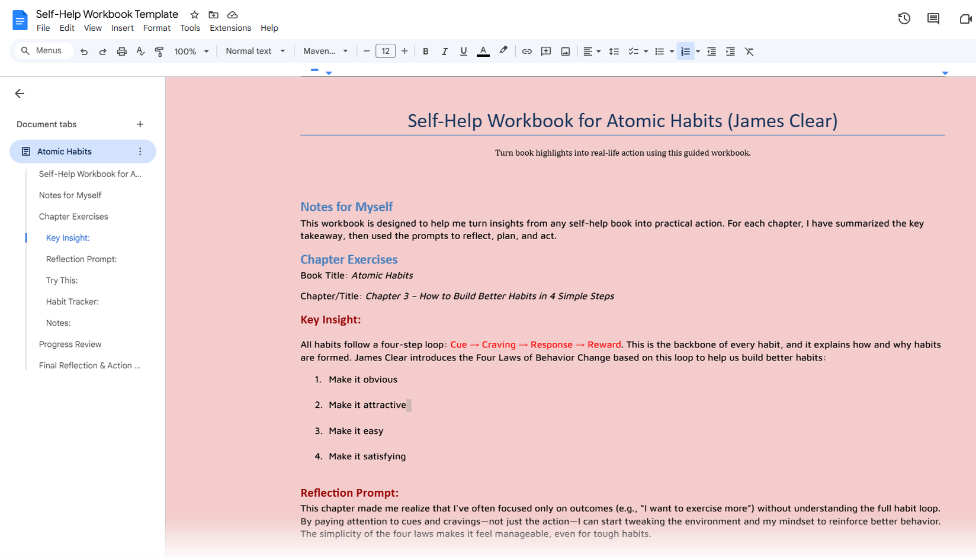Open the Format menu
The width and height of the screenshot is (976, 560).
(x=157, y=28)
